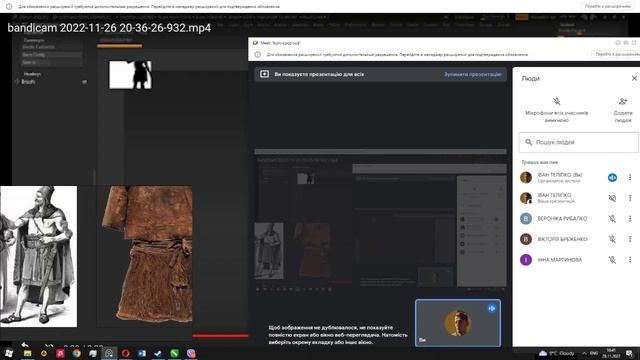Click the back arrow video control

(24, 344)
